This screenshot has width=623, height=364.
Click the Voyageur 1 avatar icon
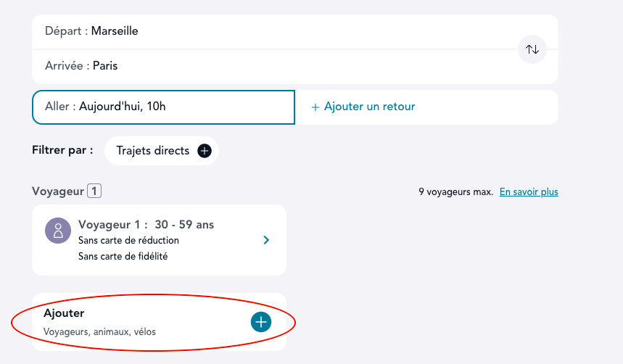[57, 231]
